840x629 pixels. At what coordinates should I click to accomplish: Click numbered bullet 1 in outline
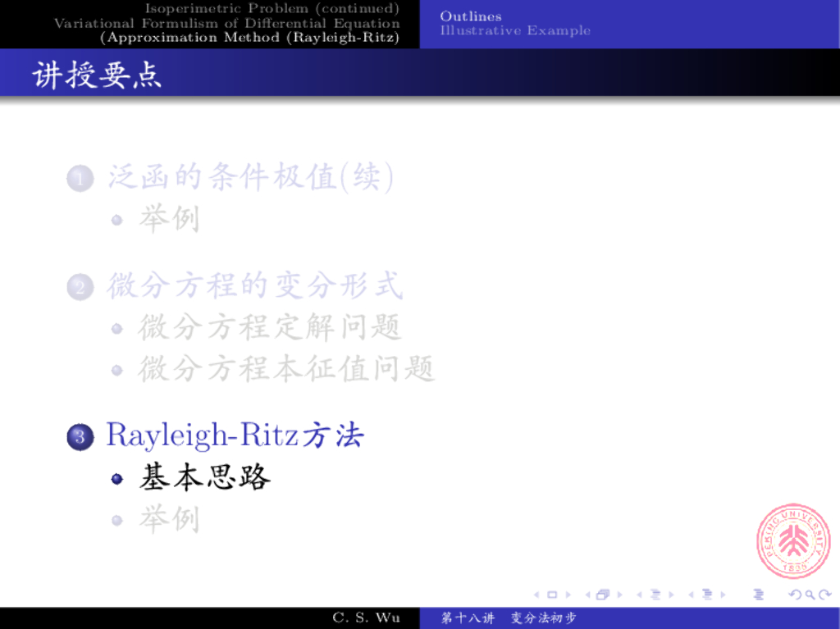(80, 179)
